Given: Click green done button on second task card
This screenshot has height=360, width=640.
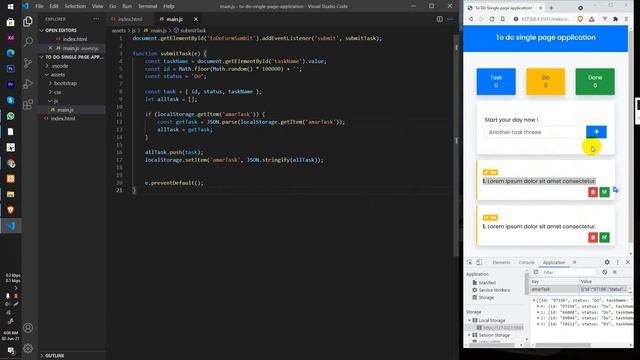Looking at the screenshot, I should 604,237.
